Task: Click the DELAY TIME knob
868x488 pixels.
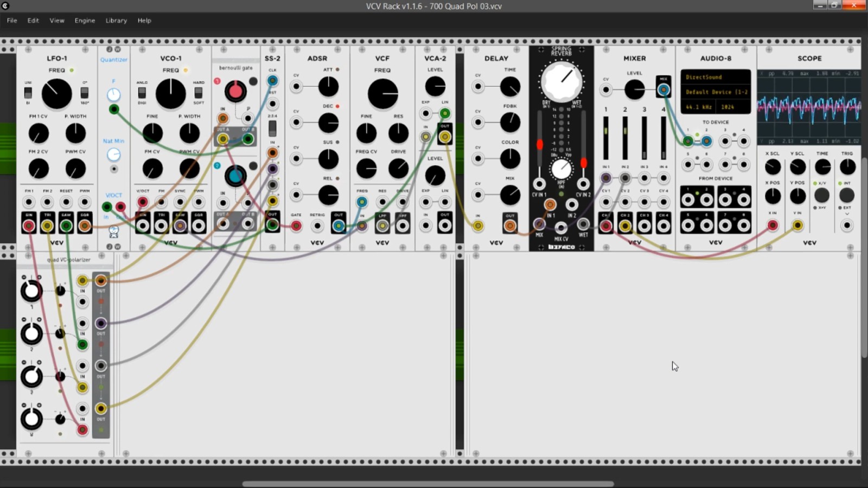Action: point(510,87)
